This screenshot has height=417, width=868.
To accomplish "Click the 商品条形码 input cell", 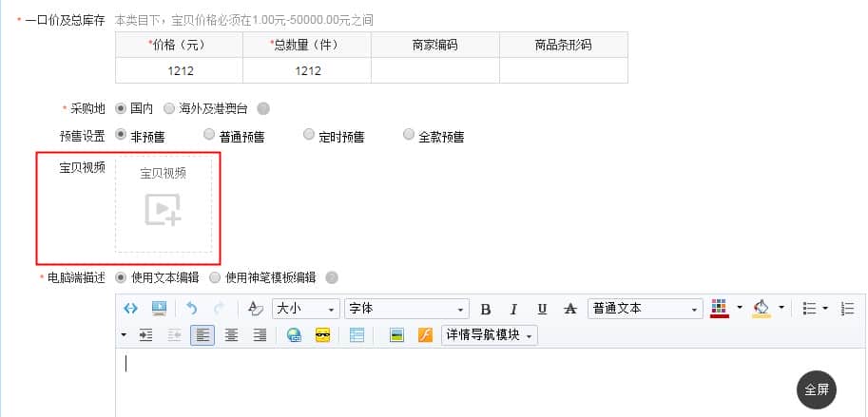I will (x=564, y=71).
